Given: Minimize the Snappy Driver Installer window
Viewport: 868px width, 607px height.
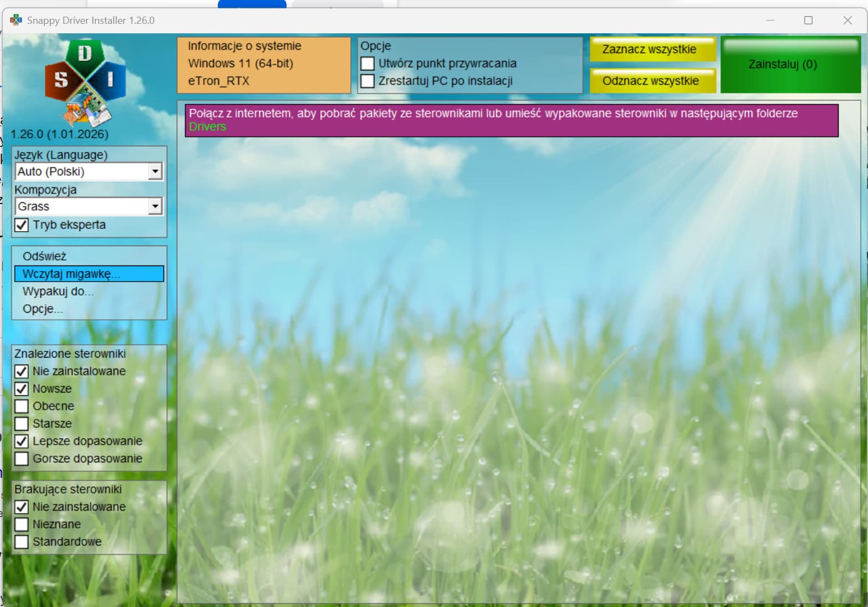Looking at the screenshot, I should coord(770,21).
